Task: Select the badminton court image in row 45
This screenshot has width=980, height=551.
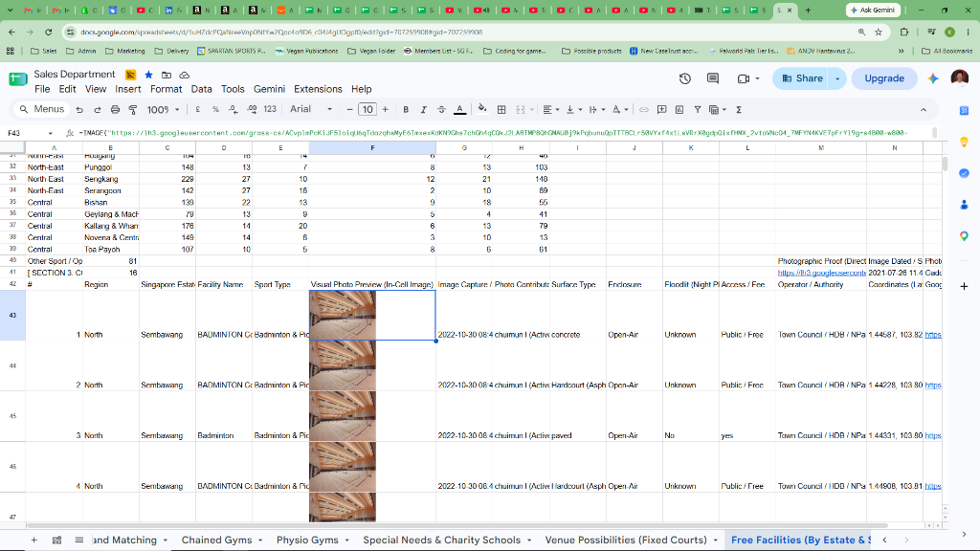Action: pos(343,416)
